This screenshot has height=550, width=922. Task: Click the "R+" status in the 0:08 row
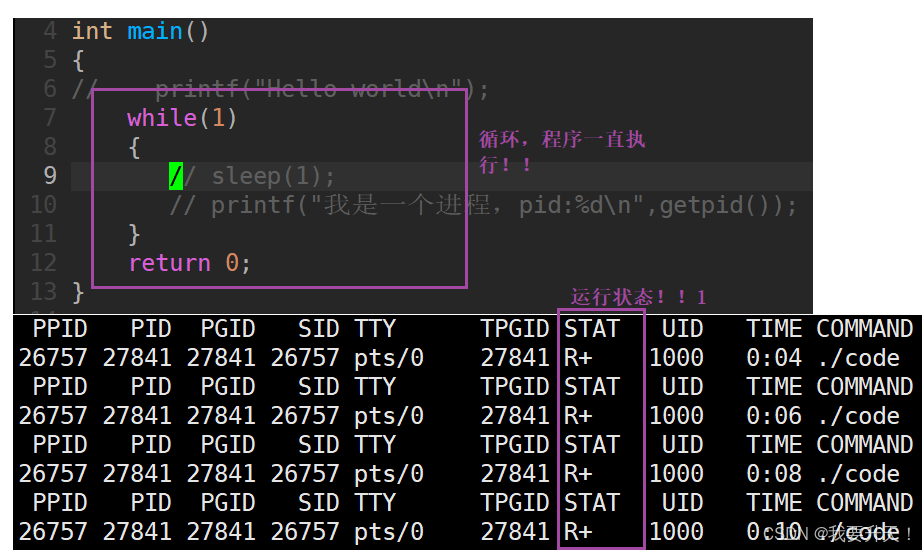click(579, 474)
